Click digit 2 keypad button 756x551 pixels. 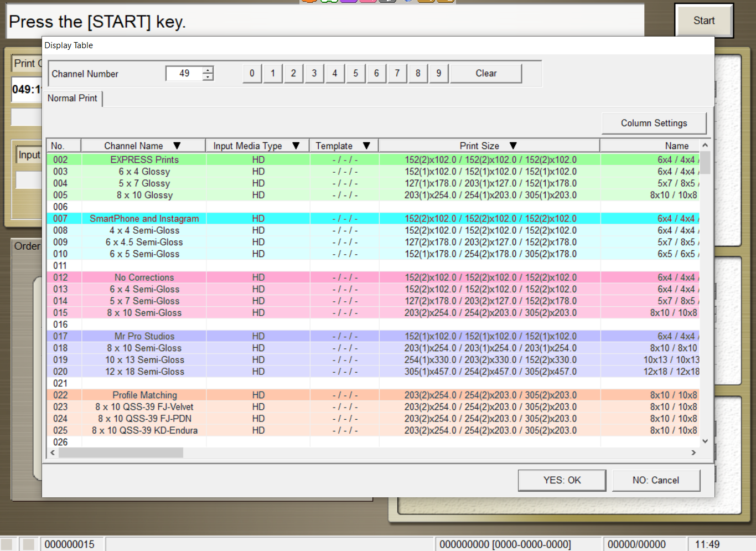click(x=293, y=73)
